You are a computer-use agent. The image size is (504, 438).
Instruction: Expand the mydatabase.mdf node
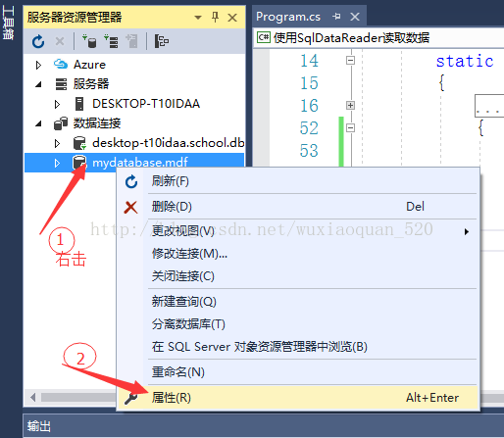[57, 163]
